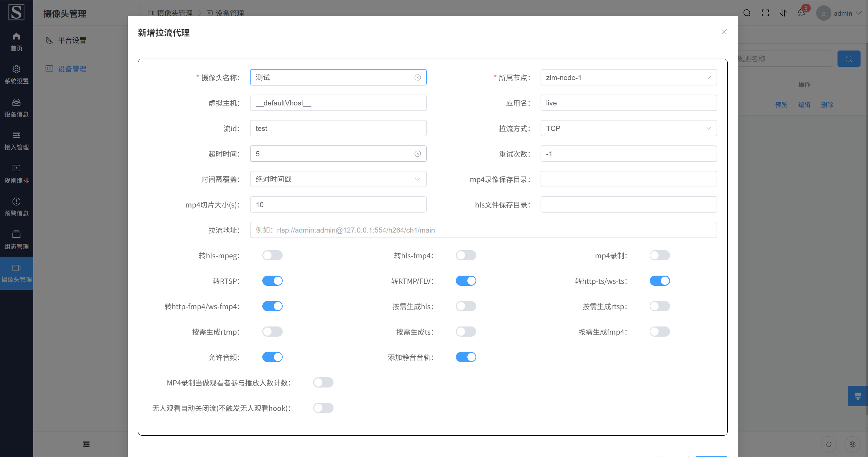The width and height of the screenshot is (868, 457).
Task: Click the 预览 link in table row
Action: point(781,105)
